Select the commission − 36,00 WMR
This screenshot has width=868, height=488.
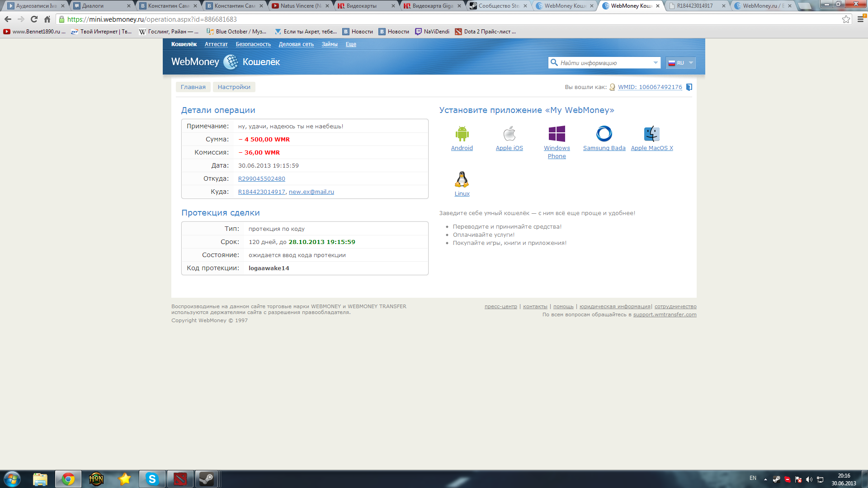click(x=259, y=153)
